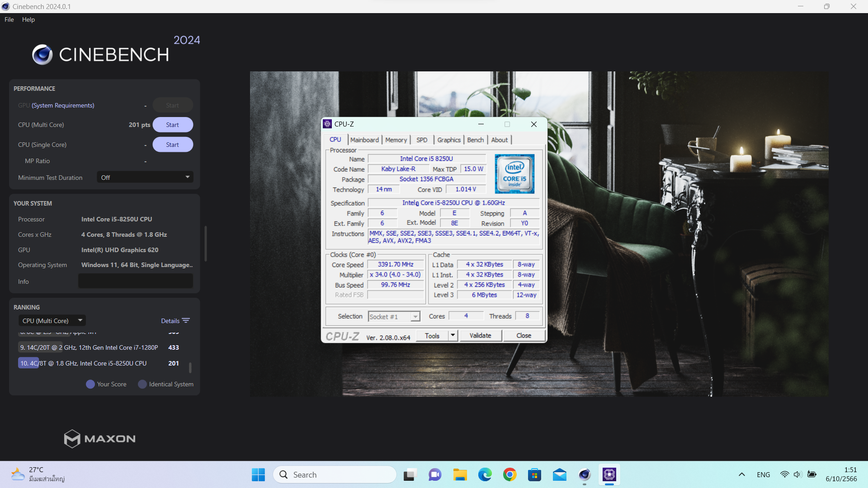868x488 pixels.
Task: Click the Tools button in CPU-Z
Action: [432, 336]
